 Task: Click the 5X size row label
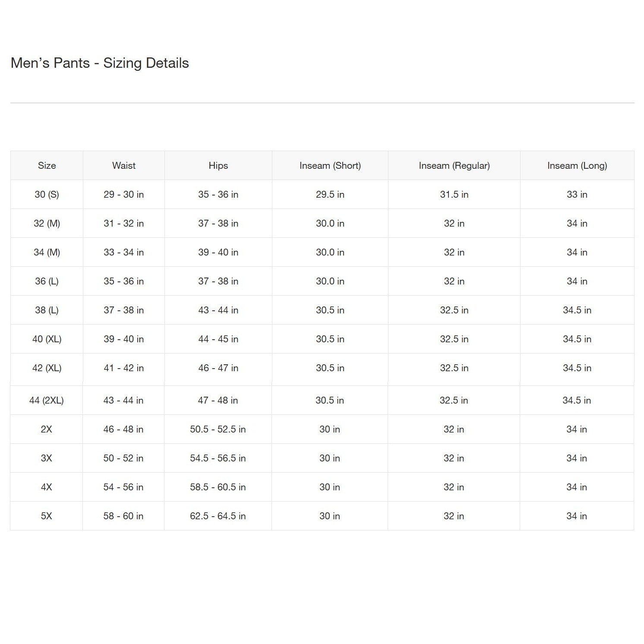pyautogui.click(x=47, y=516)
